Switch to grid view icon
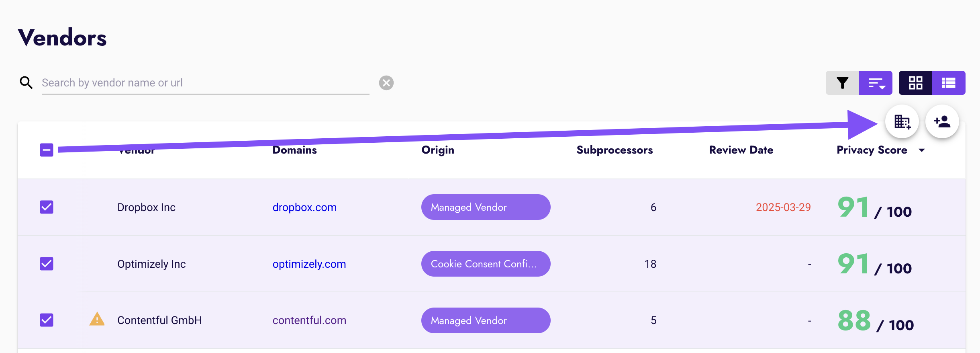Screen dimensions: 980x353 (x=915, y=83)
